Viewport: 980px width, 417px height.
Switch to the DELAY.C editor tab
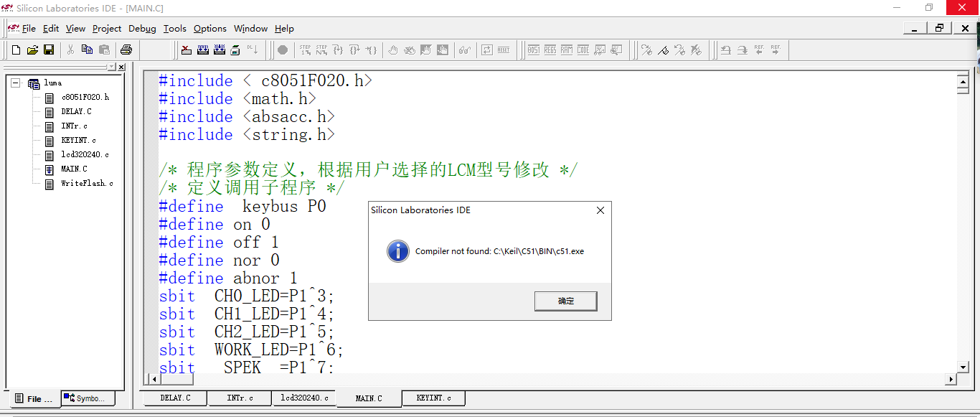175,398
